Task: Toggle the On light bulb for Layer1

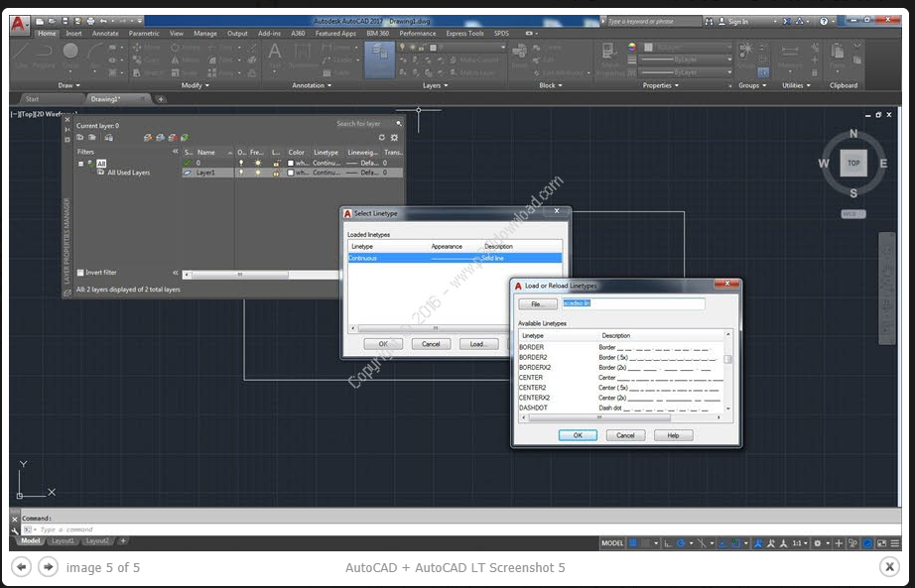Action: pyautogui.click(x=241, y=173)
